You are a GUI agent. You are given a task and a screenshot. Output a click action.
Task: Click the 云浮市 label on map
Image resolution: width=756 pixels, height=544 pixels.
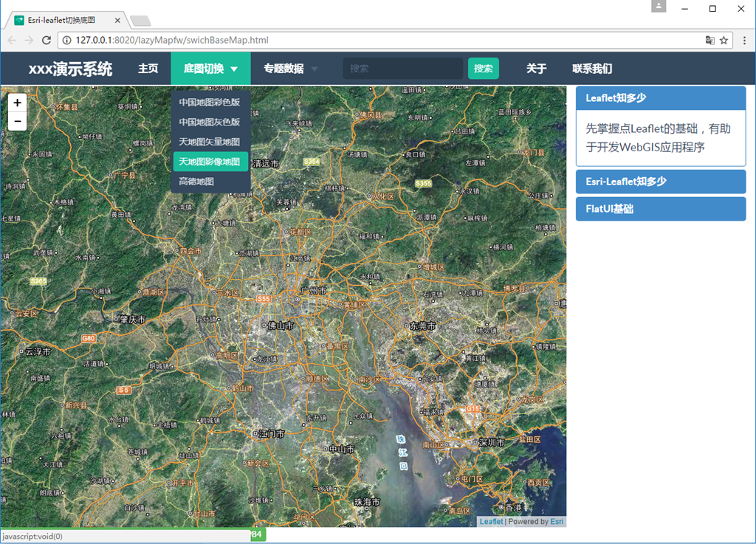tap(38, 352)
